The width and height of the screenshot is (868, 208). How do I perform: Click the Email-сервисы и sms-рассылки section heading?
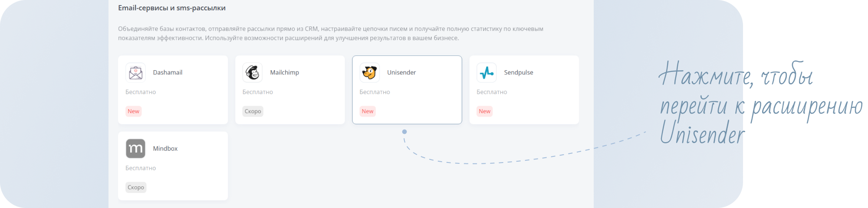(x=172, y=8)
